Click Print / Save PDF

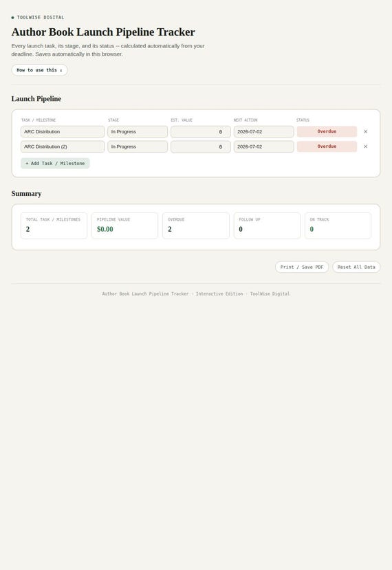[302, 267]
